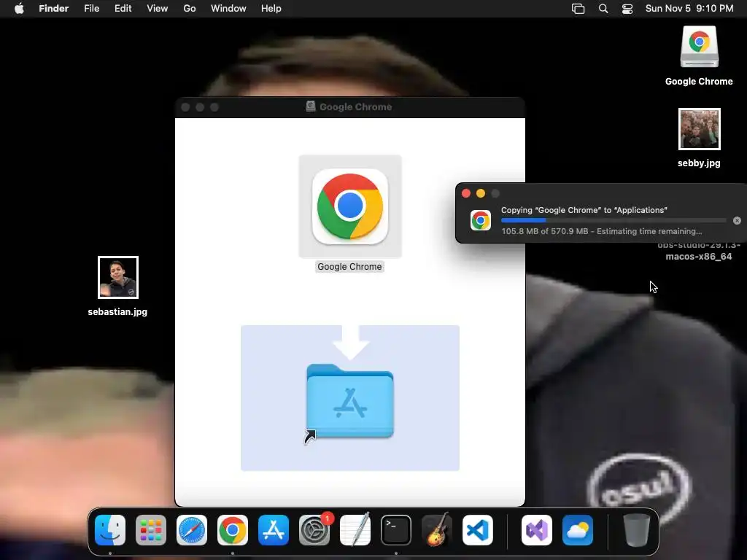Close the copy progress window

click(466, 193)
